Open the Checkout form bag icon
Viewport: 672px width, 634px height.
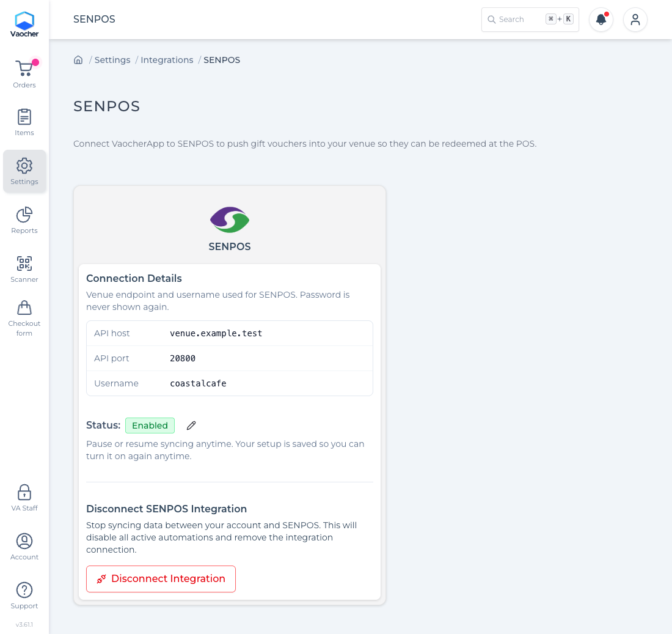tap(24, 308)
